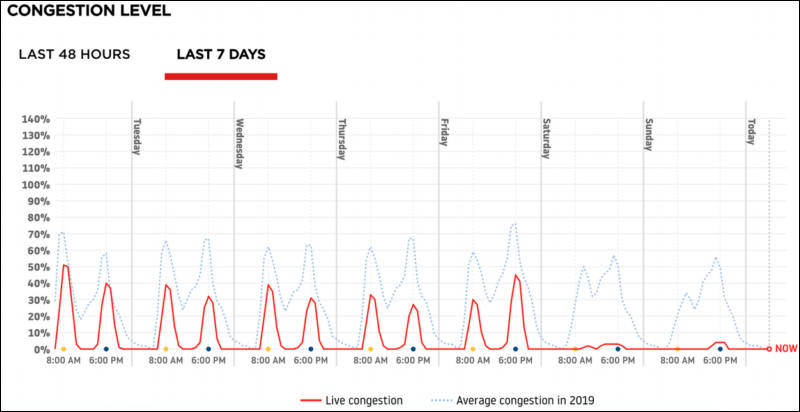Switch to the Last 48 Hours tab
Image resolution: width=800 pixels, height=412 pixels.
74,55
